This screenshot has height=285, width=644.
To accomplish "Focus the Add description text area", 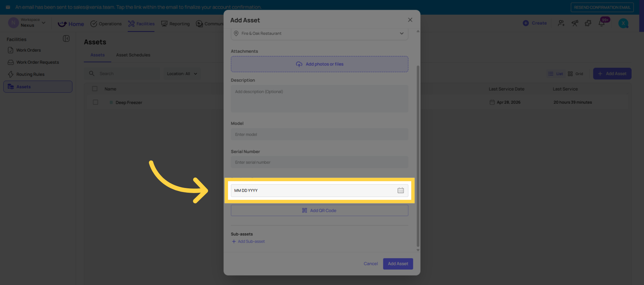I will tap(319, 98).
